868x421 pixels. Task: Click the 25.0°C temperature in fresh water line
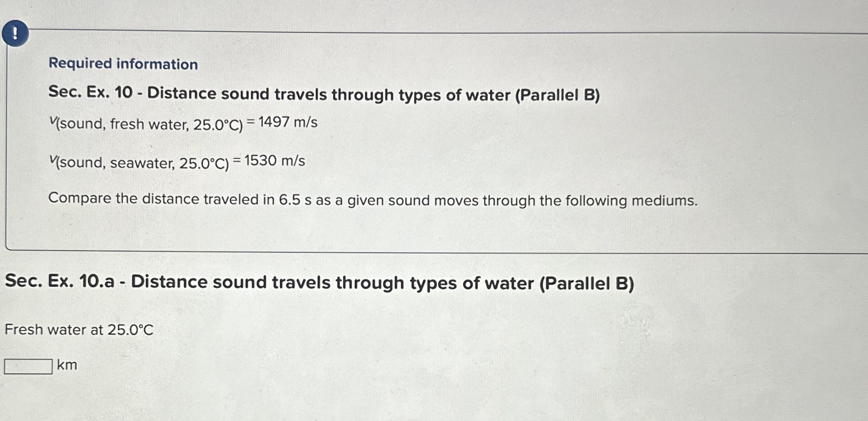coord(216,123)
